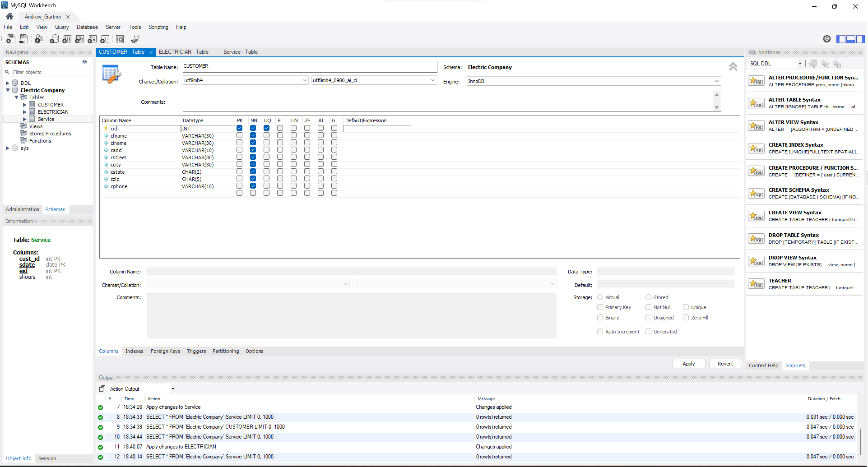868x467 pixels.
Task: Open the Scripting menu
Action: [158, 27]
